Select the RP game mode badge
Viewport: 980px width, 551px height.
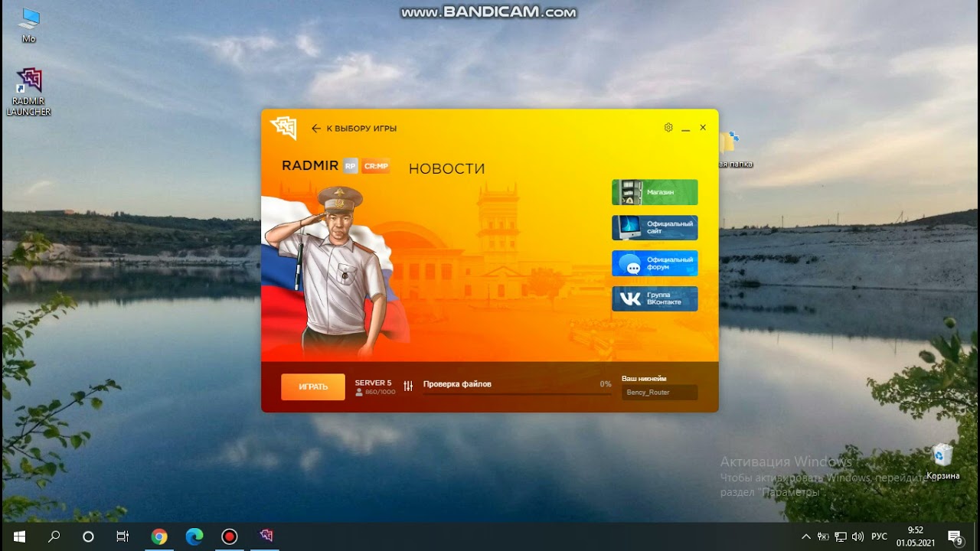[351, 165]
